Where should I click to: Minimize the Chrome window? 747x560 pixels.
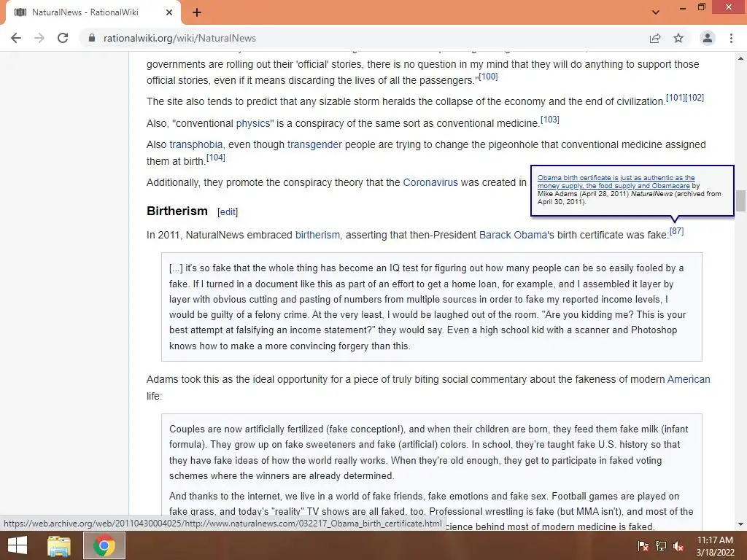coord(682,7)
